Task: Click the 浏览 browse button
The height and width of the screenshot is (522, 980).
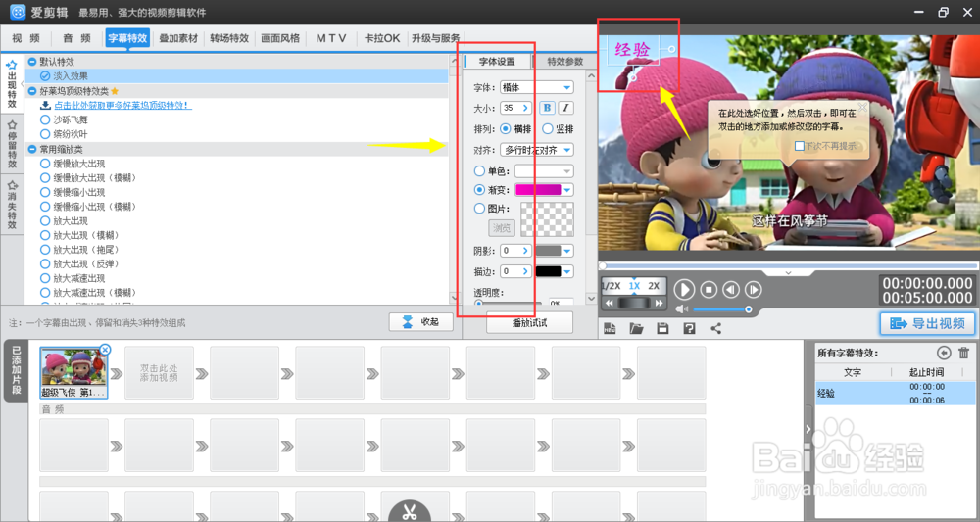Action: coord(501,228)
